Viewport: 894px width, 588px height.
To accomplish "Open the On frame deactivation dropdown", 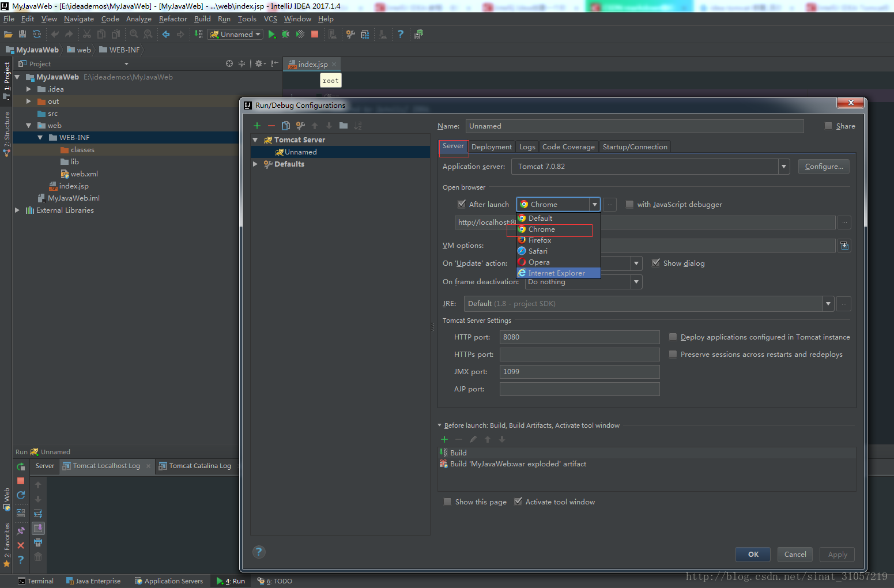I will coord(636,282).
